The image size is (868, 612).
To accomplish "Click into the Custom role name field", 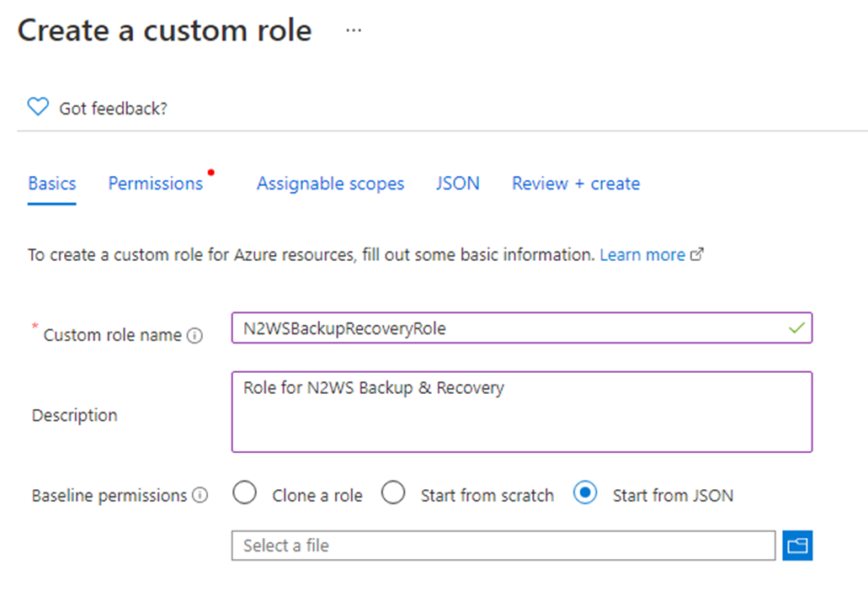I will click(505, 328).
